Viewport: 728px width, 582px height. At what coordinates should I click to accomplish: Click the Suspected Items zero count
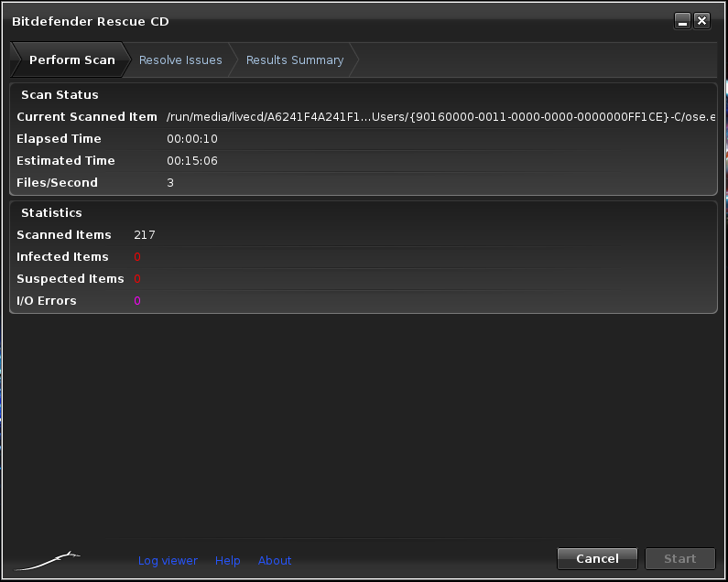pyautogui.click(x=137, y=278)
